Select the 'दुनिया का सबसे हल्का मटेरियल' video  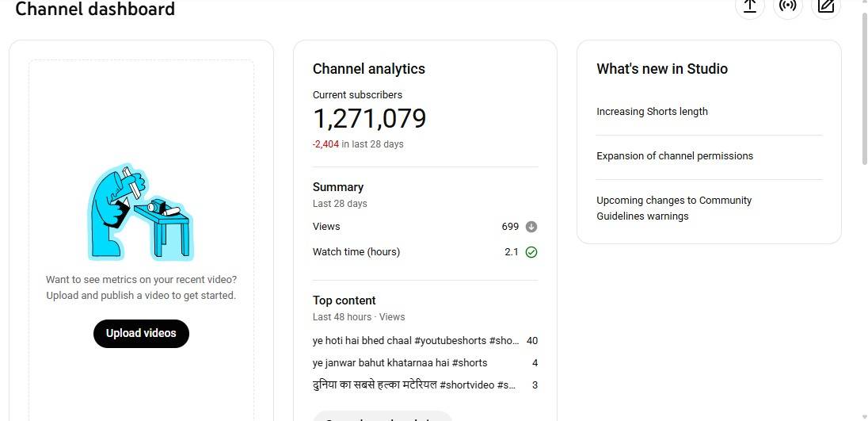click(x=413, y=385)
